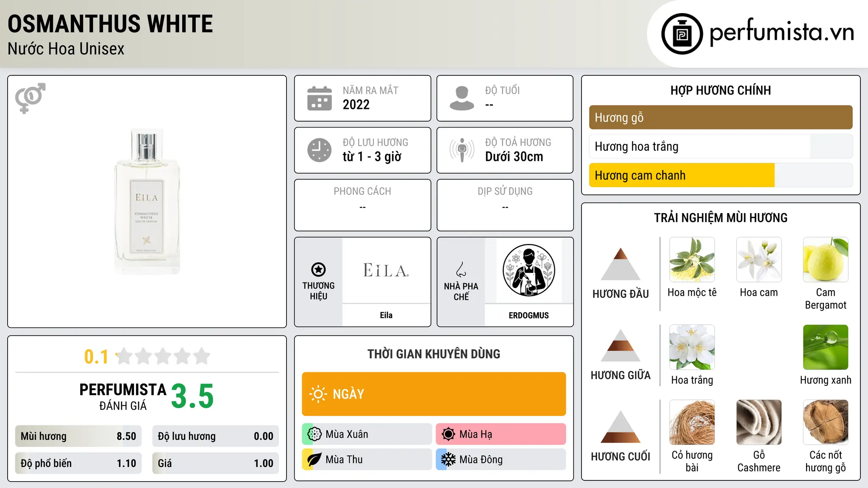Click the Hương gỗ accord bar
Screen dimensions: 868x488
(721, 117)
